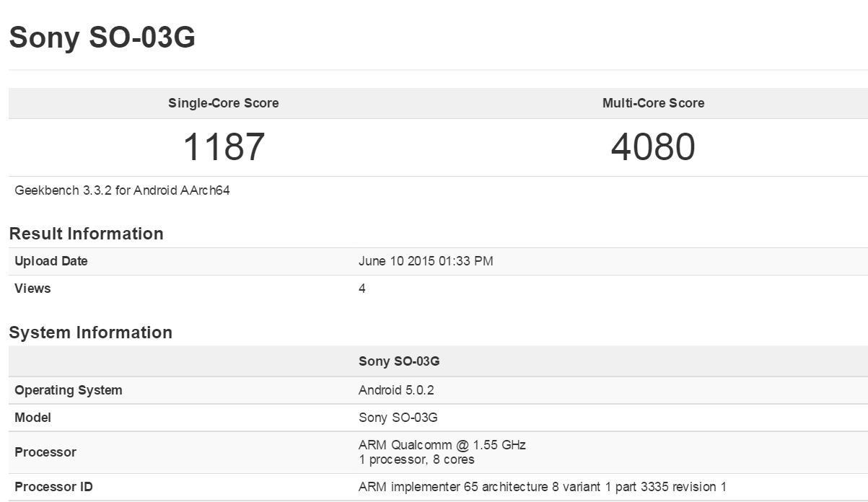Select the Sony SO-03G page title
This screenshot has height=502, width=868.
(102, 38)
